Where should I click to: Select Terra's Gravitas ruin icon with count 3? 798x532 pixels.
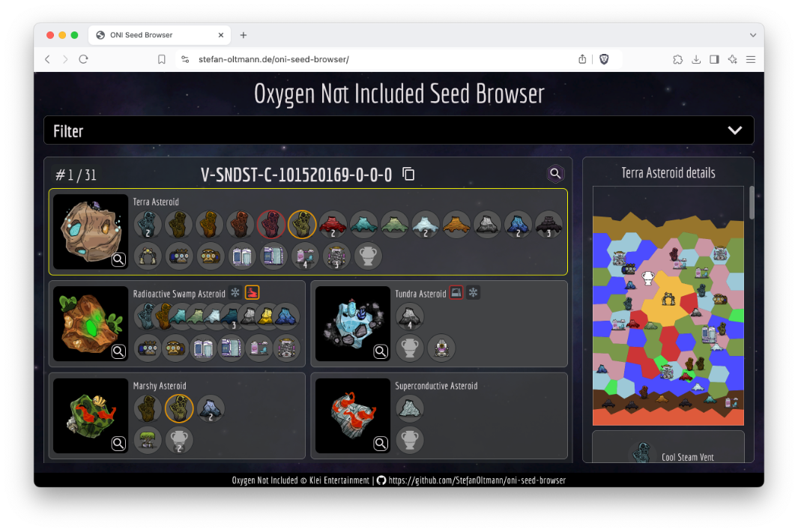click(x=336, y=256)
